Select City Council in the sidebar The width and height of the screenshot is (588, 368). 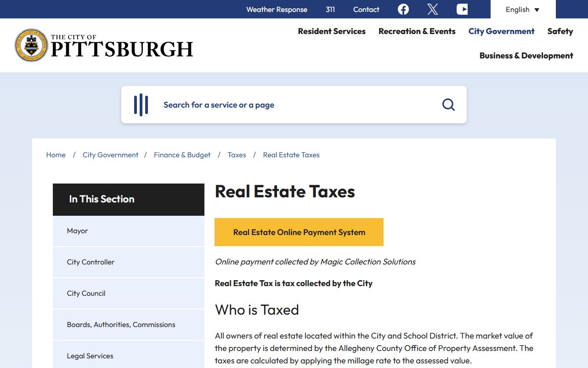[x=129, y=293]
